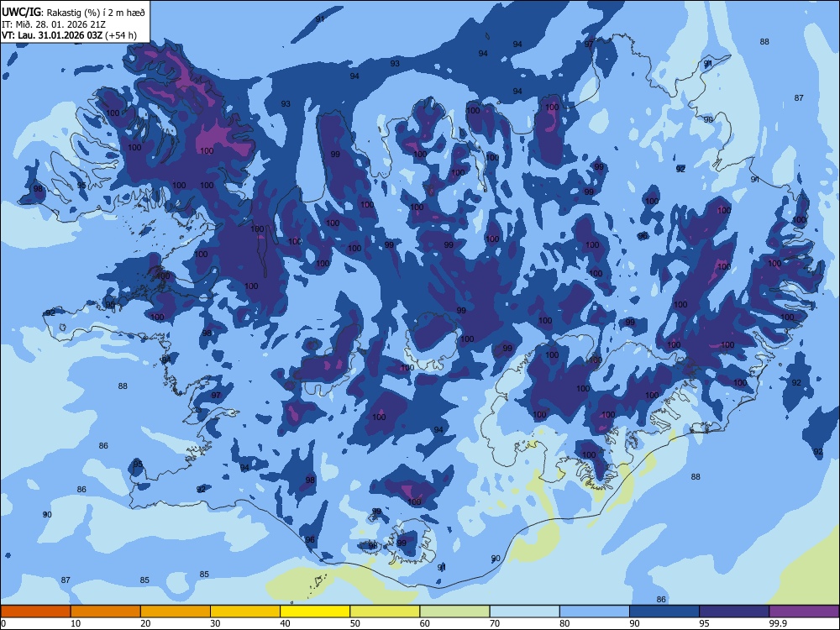The image size is (840, 630).
Task: Select the legend tick label '20'
Action: tap(145, 623)
